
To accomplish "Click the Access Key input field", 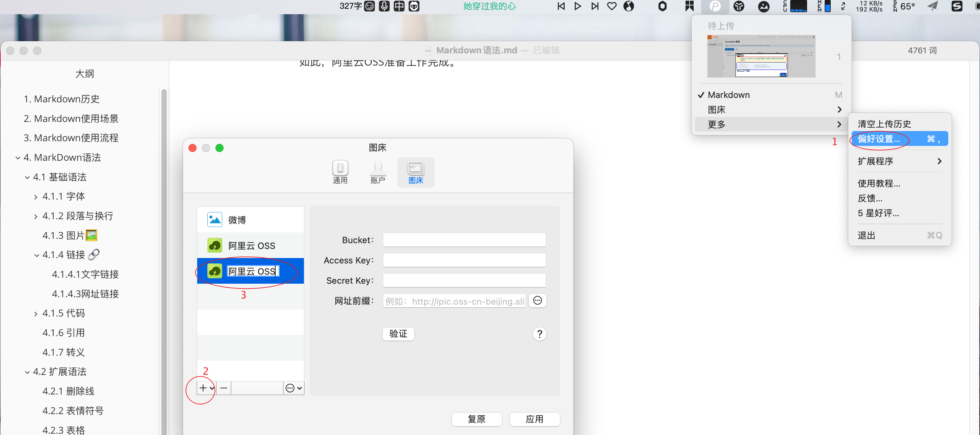I will [x=464, y=260].
